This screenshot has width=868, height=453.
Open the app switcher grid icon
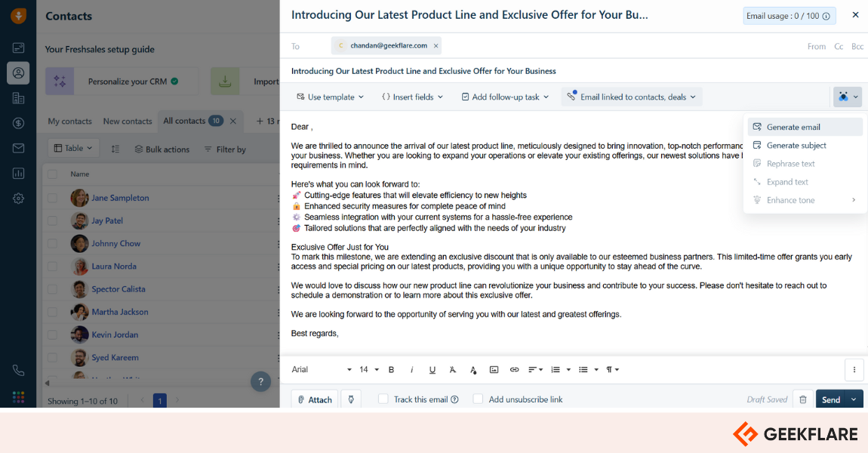pos(18,397)
